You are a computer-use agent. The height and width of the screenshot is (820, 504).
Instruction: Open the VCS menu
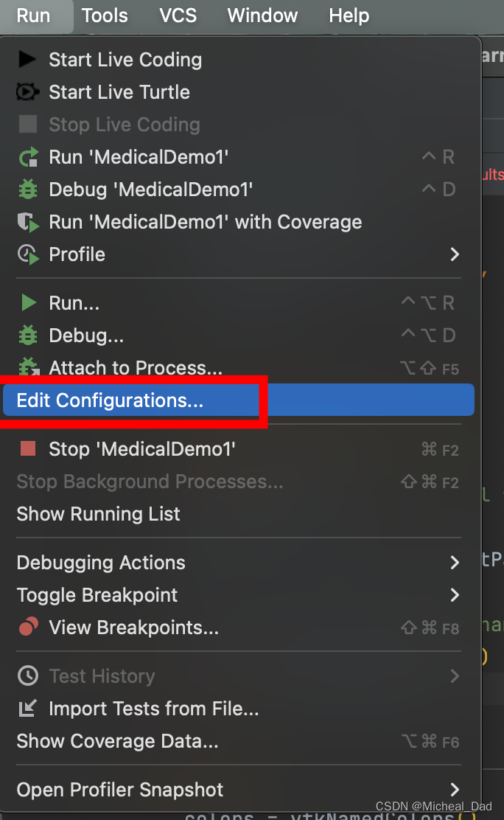point(178,15)
